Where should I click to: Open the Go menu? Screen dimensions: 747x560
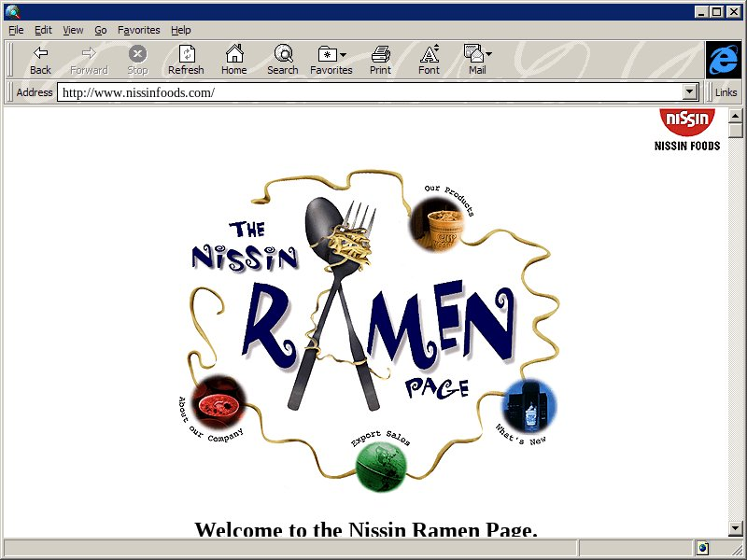point(101,30)
